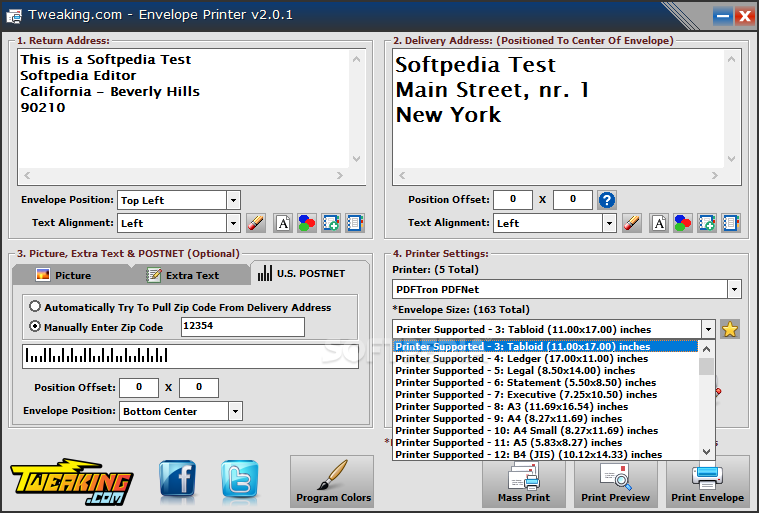The width and height of the screenshot is (759, 513).
Task: Click delivery Position Offset first value field
Action: tap(513, 199)
